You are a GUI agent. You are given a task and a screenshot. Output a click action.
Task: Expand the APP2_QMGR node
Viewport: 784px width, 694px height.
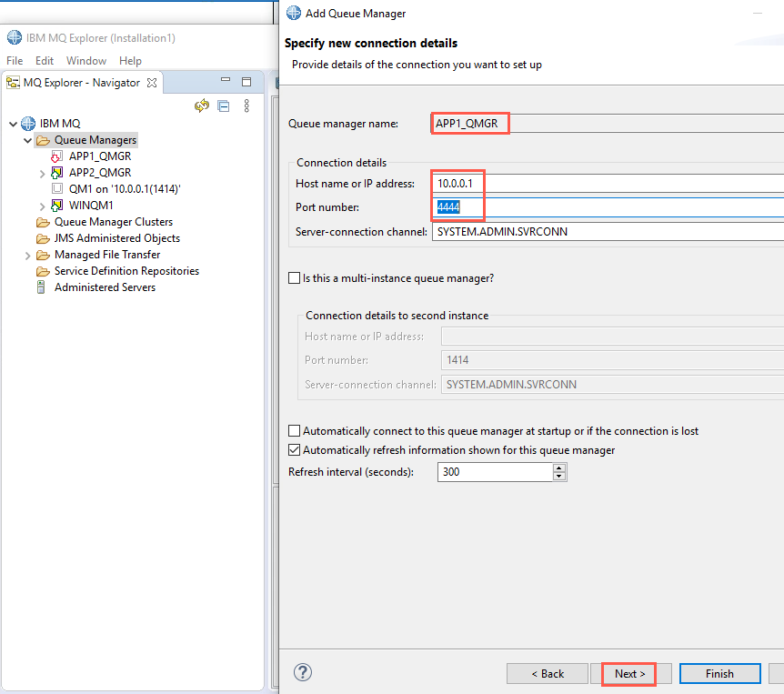click(43, 174)
